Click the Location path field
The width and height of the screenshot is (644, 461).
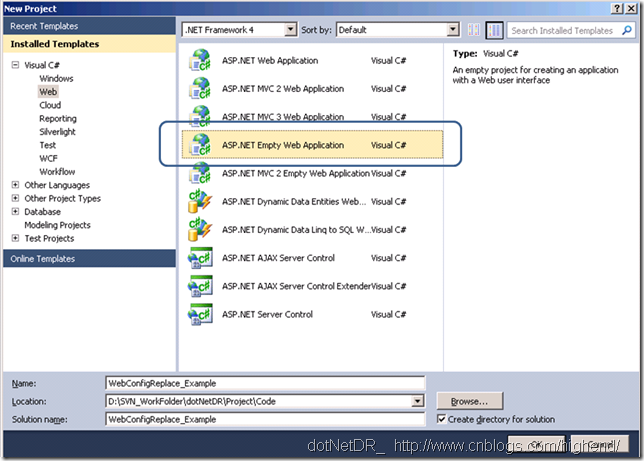(x=259, y=401)
